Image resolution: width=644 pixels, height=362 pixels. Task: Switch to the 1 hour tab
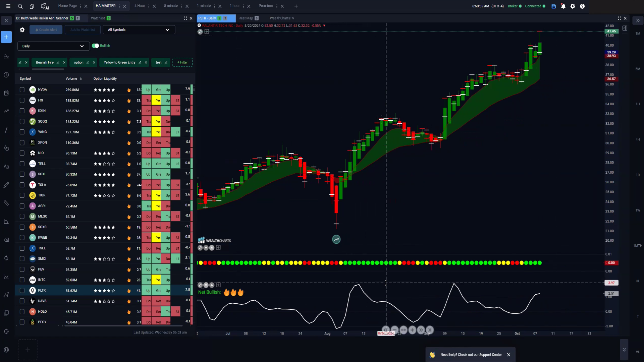(x=234, y=6)
